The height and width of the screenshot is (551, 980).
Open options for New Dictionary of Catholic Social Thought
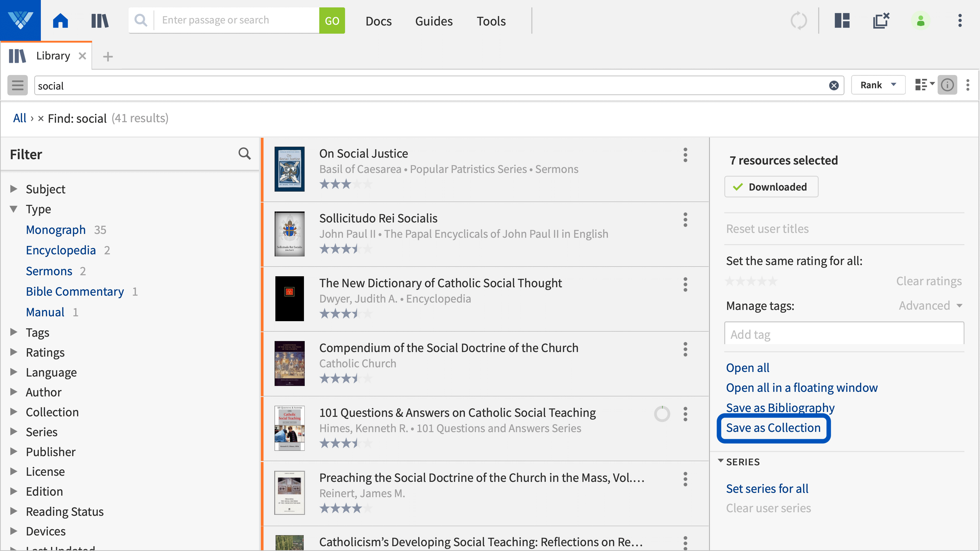click(x=685, y=284)
